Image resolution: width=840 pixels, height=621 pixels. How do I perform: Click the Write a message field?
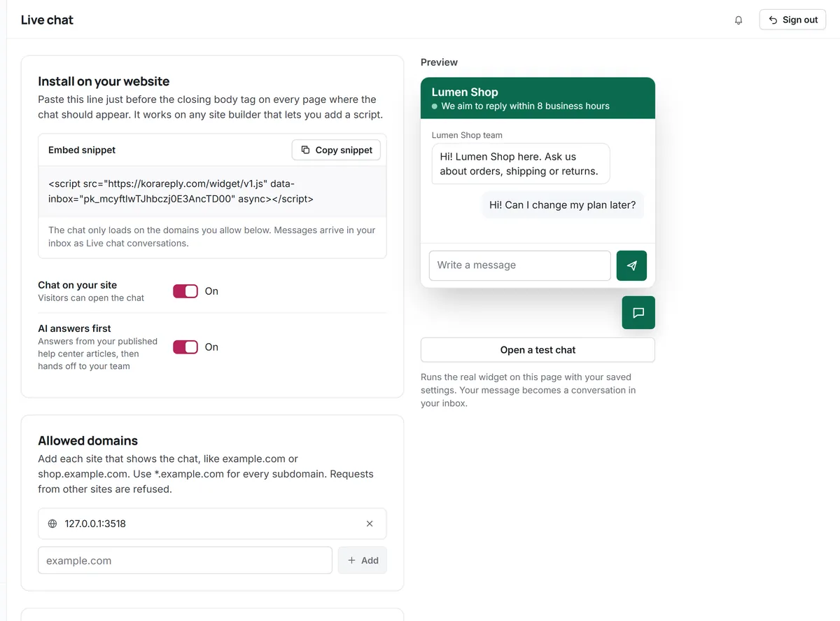(x=520, y=265)
